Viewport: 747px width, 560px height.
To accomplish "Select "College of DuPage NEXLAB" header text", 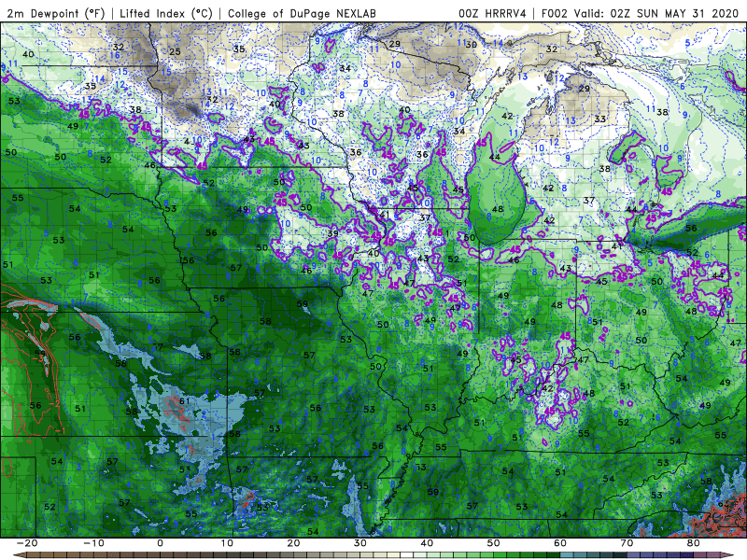I will tap(302, 13).
